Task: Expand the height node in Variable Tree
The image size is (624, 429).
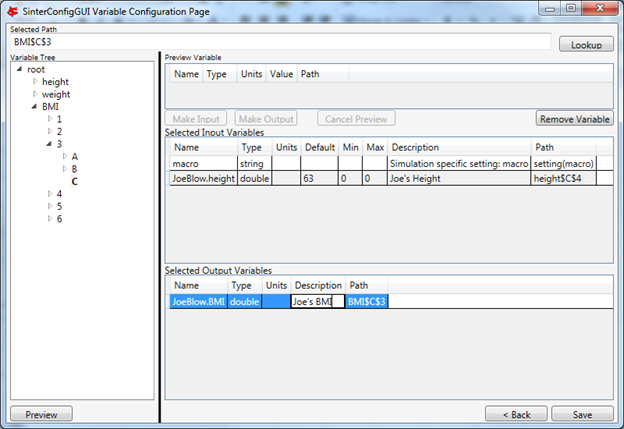Action: pos(35,81)
